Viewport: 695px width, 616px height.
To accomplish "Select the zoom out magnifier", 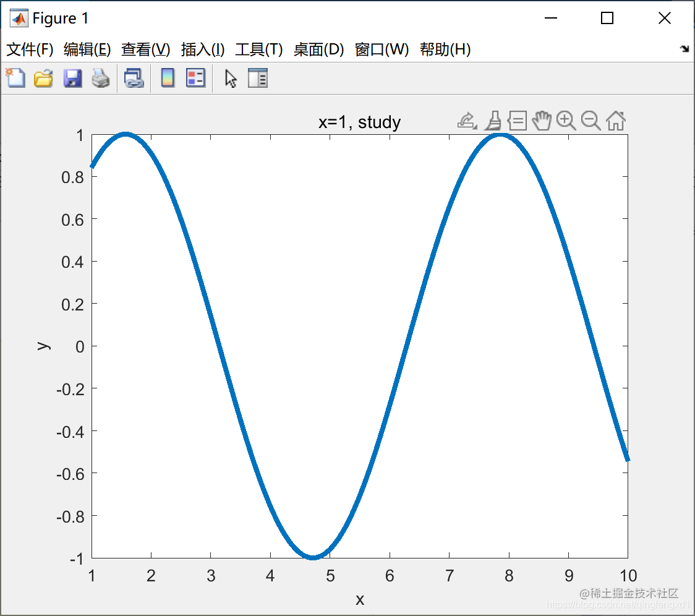I will pos(591,121).
